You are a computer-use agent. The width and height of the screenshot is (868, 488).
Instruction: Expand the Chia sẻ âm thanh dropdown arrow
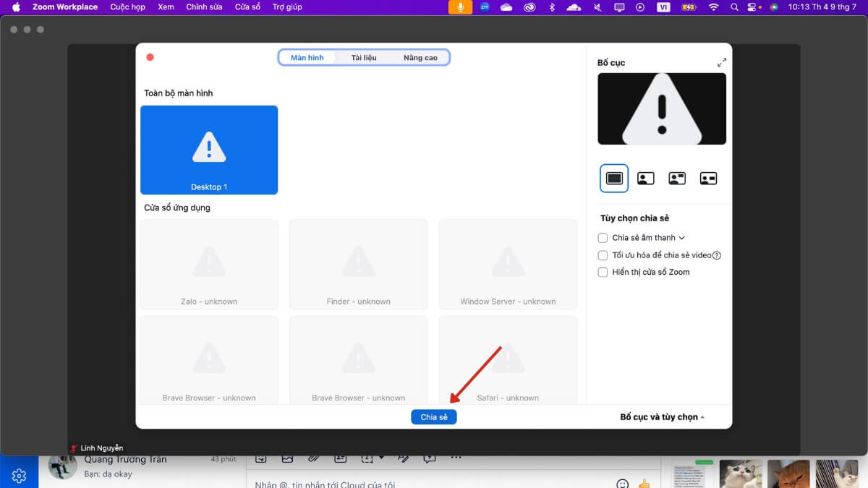click(x=682, y=238)
